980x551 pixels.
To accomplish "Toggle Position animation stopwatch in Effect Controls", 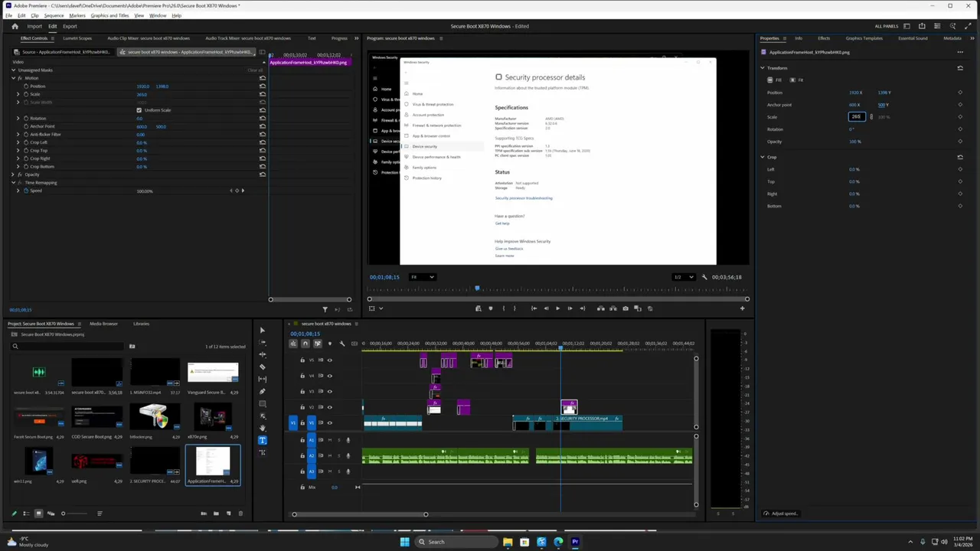I will click(25, 86).
